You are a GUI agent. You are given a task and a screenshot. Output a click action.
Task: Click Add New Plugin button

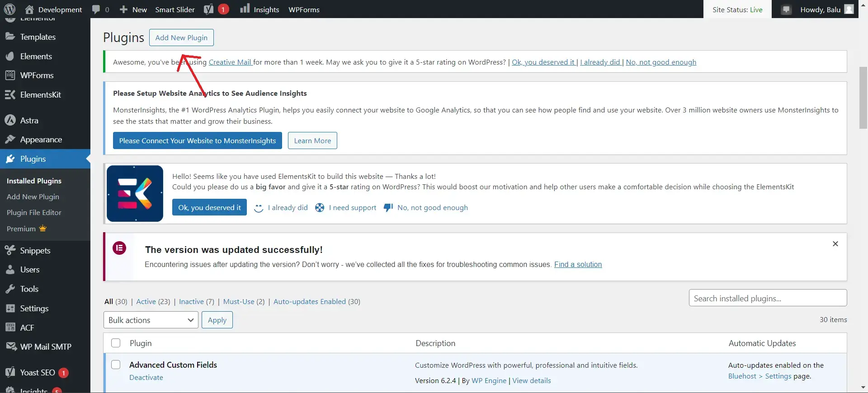click(x=181, y=37)
